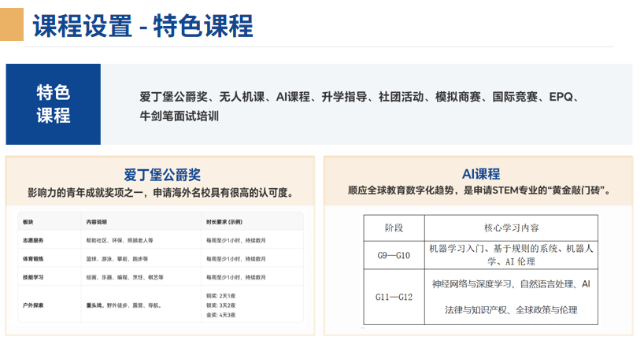
Task: Click the 神经网络与深度学习 content cell
Action: coord(511,284)
